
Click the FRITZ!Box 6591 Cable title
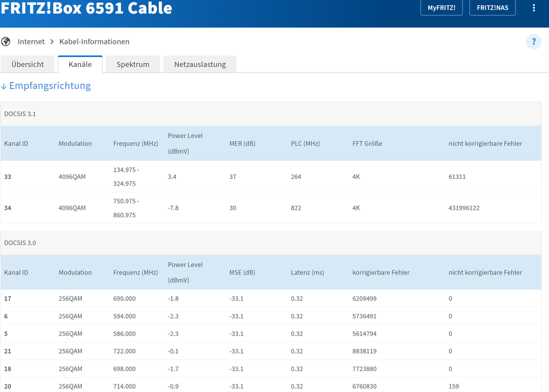pyautogui.click(x=86, y=8)
